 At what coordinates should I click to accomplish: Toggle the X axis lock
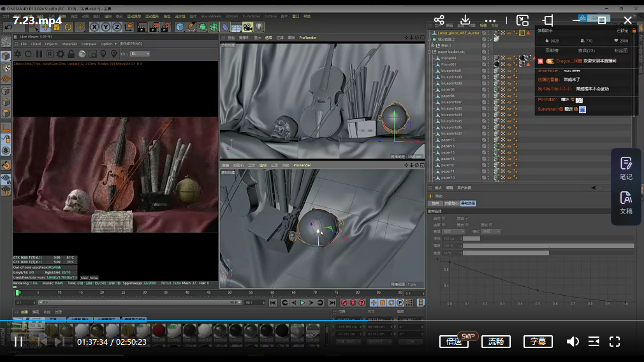pos(94,27)
